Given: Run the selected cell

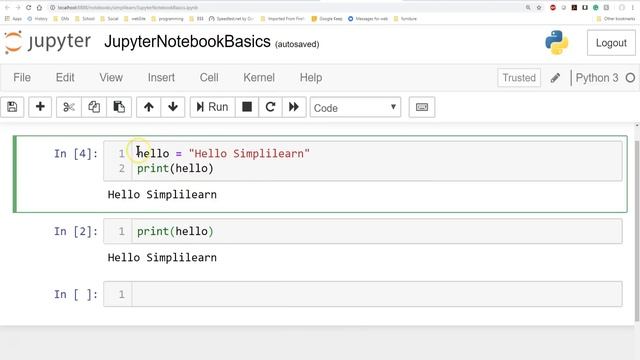Looking at the screenshot, I should tap(212, 107).
